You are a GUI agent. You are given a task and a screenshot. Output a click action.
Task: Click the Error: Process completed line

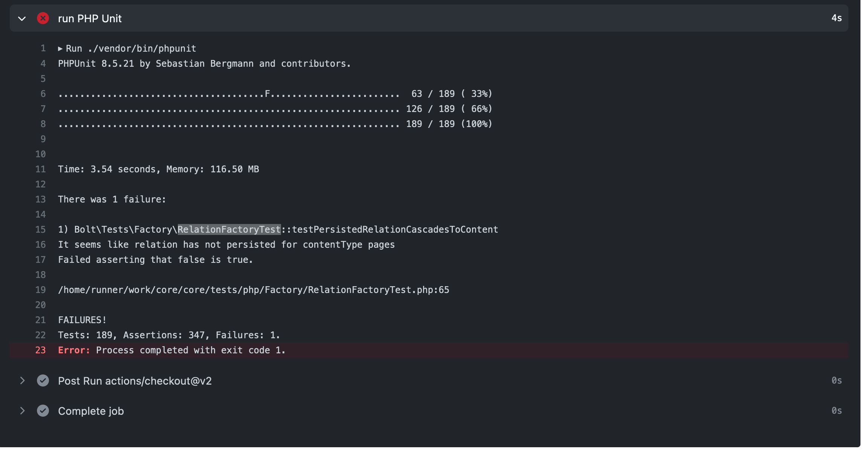[x=172, y=350]
